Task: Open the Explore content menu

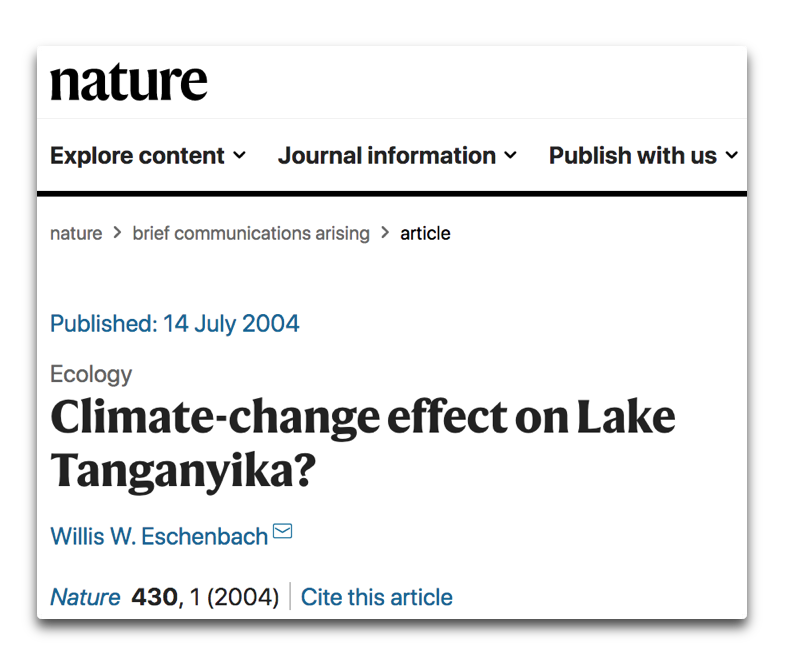Action: point(137,156)
